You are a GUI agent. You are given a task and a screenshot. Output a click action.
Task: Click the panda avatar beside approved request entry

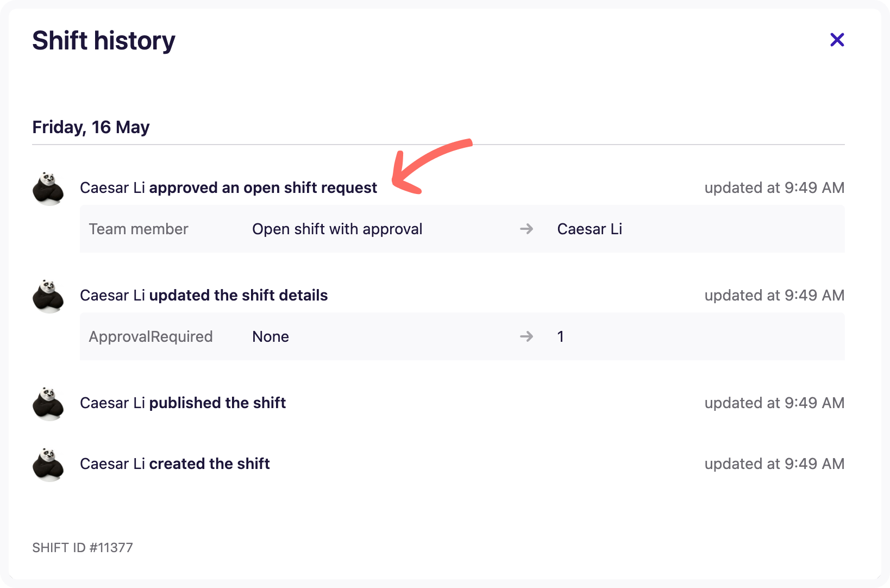point(48,189)
